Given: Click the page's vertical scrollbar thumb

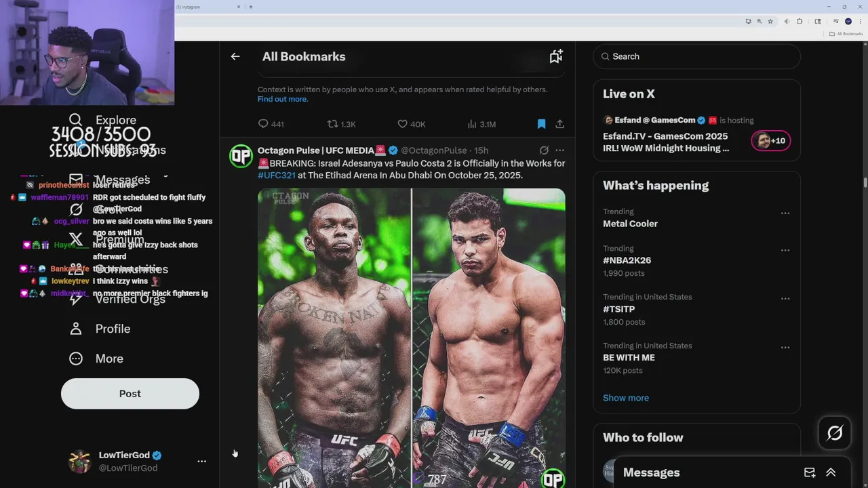Looking at the screenshot, I should (x=865, y=182).
